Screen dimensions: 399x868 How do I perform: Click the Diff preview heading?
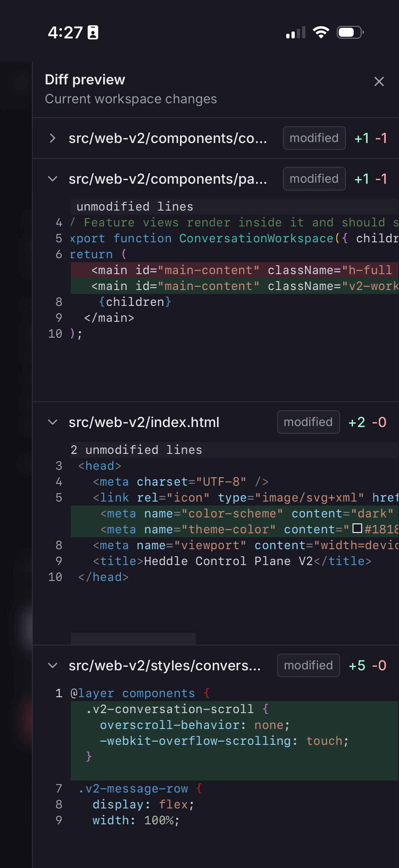pos(85,79)
